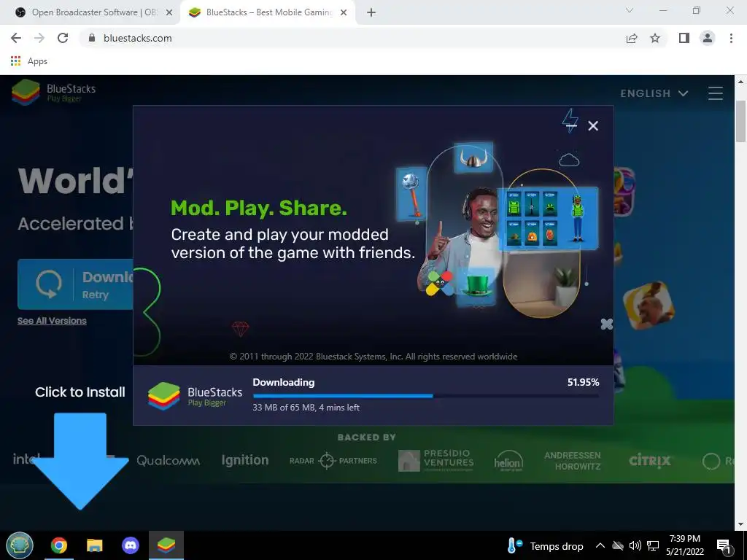This screenshot has height=560, width=747.
Task: Click the scrollbar down arrow
Action: (x=741, y=525)
